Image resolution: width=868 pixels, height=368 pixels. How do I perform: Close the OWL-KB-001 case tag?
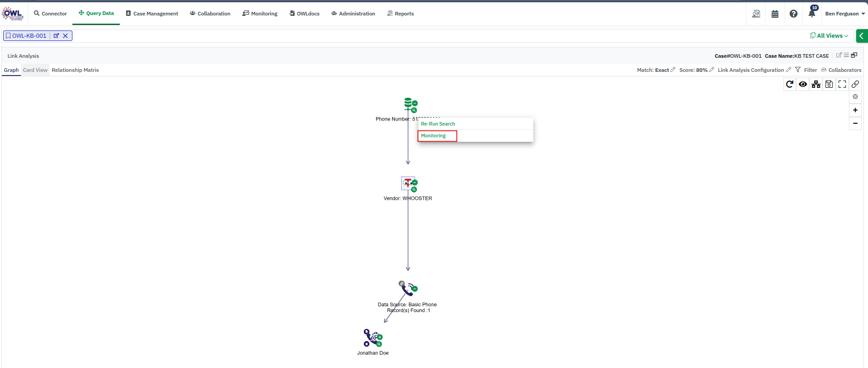(x=66, y=36)
